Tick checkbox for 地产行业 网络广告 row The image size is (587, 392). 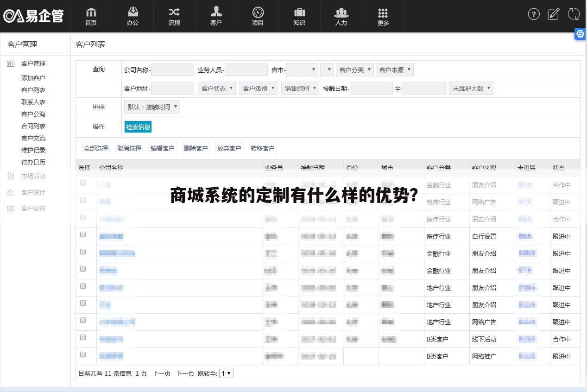[x=83, y=320]
